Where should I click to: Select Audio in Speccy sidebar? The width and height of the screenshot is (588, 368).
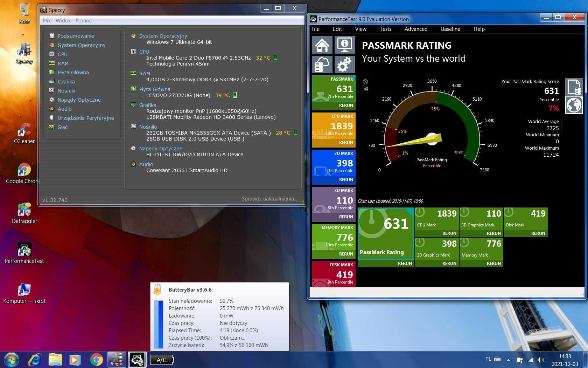[64, 109]
